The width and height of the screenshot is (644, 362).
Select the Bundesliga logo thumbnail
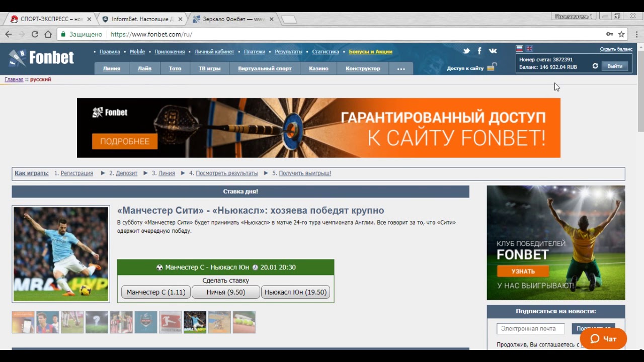(x=170, y=322)
